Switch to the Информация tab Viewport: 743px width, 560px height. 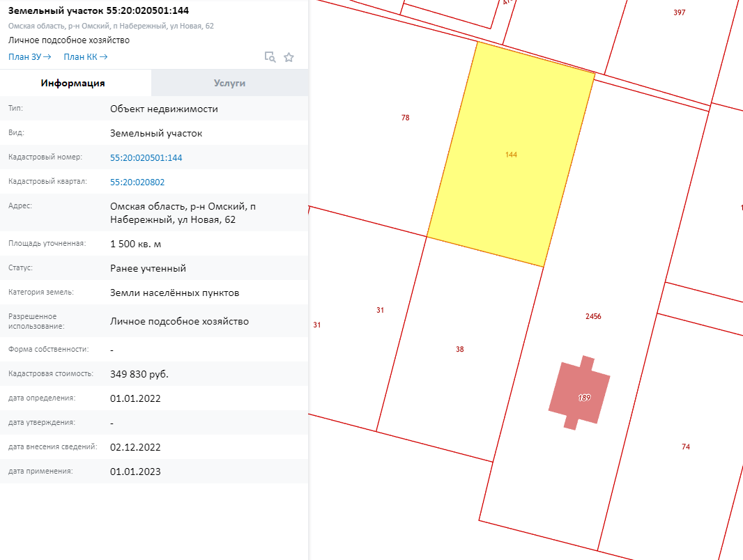click(x=72, y=84)
